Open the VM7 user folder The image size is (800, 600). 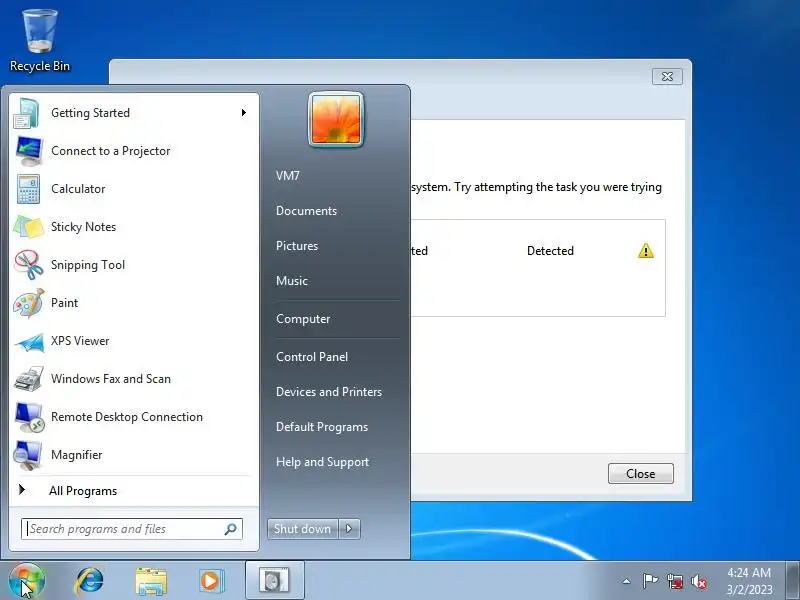(288, 176)
